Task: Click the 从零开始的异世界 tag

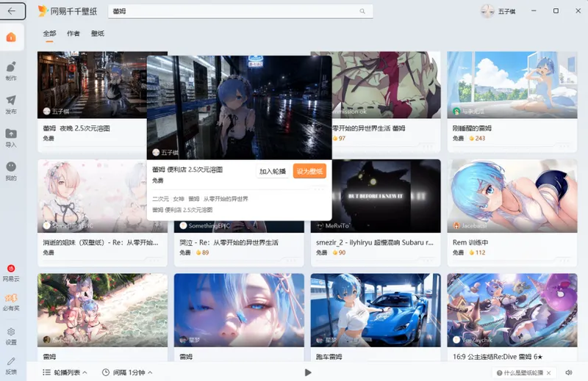Action: coord(226,198)
